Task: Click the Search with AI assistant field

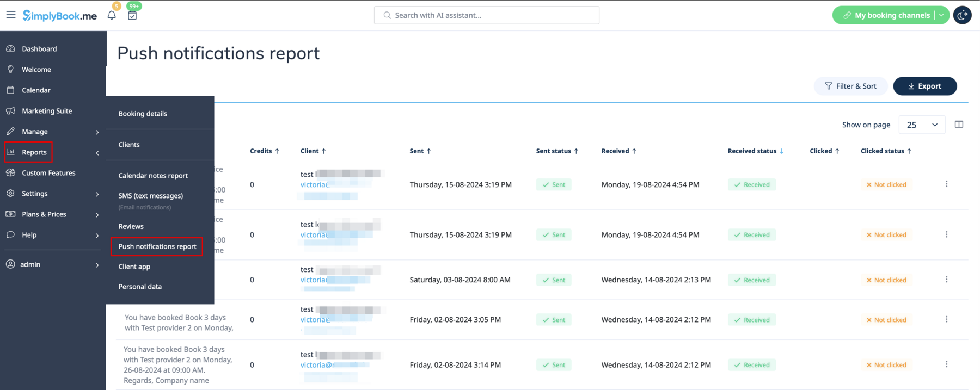Action: 486,15
